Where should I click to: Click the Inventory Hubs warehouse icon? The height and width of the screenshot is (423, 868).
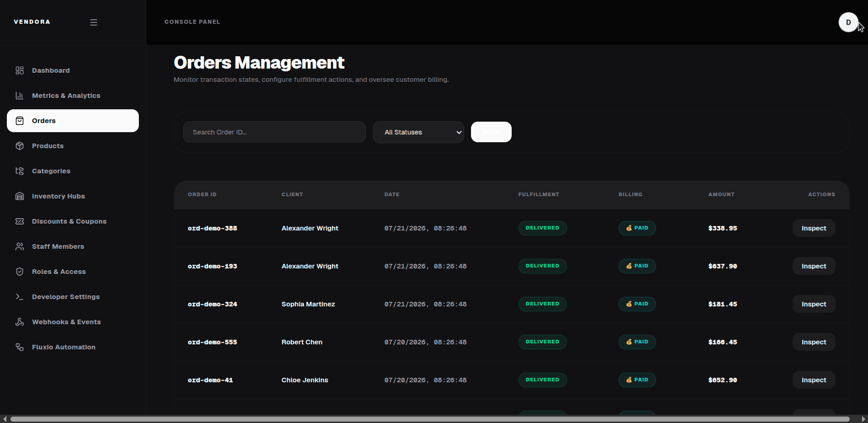(20, 196)
